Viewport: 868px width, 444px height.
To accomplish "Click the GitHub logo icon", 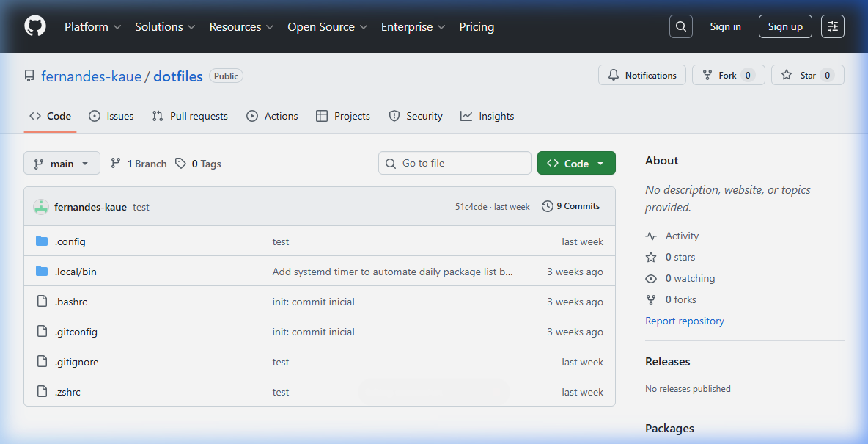I will (34, 26).
